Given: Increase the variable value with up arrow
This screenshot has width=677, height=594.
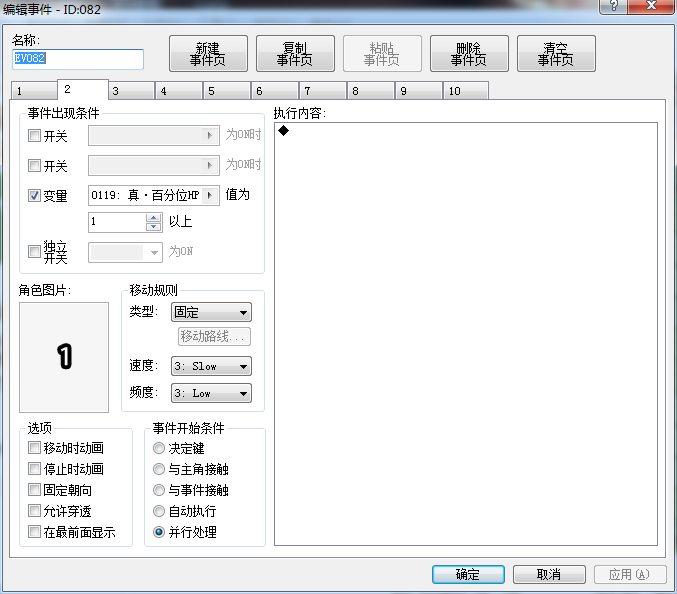Looking at the screenshot, I should click(154, 218).
